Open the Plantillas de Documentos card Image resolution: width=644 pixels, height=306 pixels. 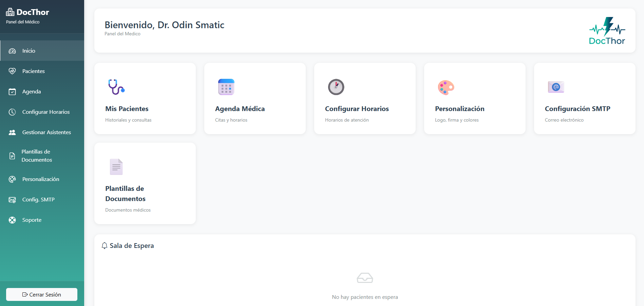point(145,183)
